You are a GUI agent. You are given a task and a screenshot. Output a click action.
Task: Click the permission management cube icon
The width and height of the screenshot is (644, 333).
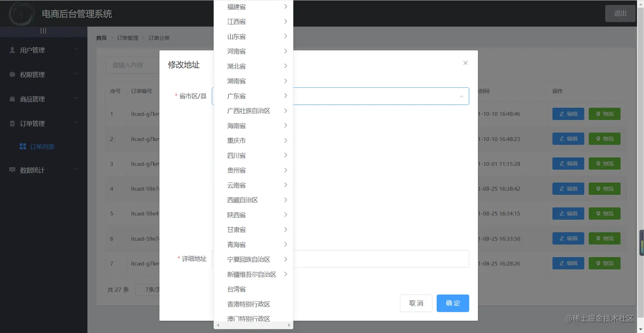tap(12, 75)
